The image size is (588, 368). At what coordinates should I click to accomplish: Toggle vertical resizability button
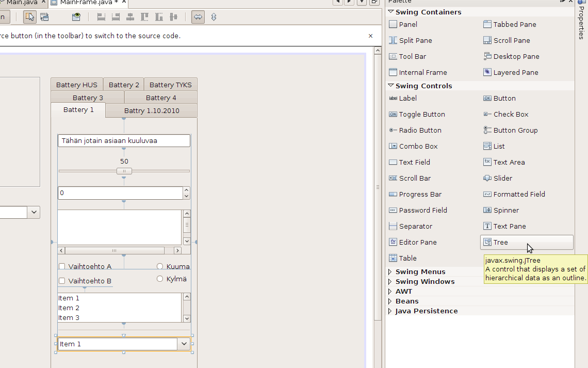(x=214, y=17)
